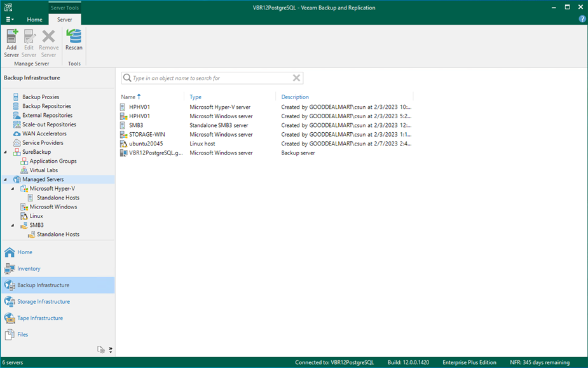Click the search box for object names
This screenshot has height=368, width=588.
(212, 78)
